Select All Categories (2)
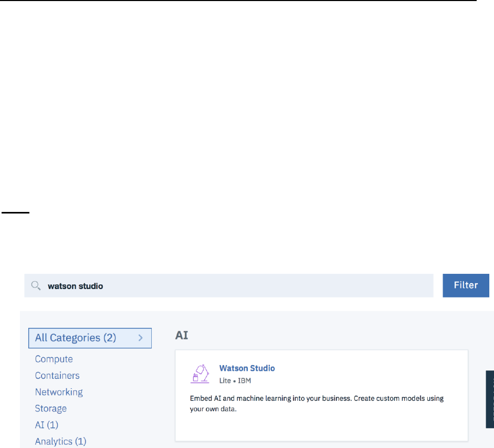The image size is (494, 448). (90, 338)
